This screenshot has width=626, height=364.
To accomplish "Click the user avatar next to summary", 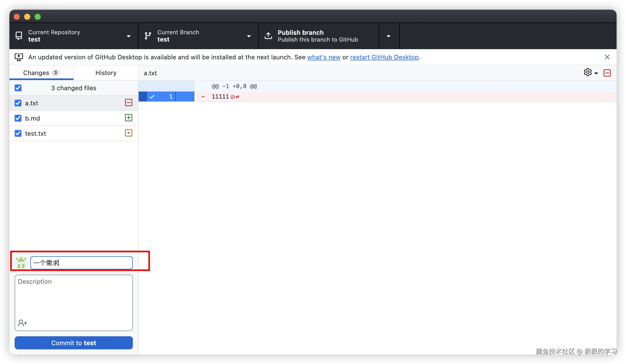I will (x=21, y=263).
